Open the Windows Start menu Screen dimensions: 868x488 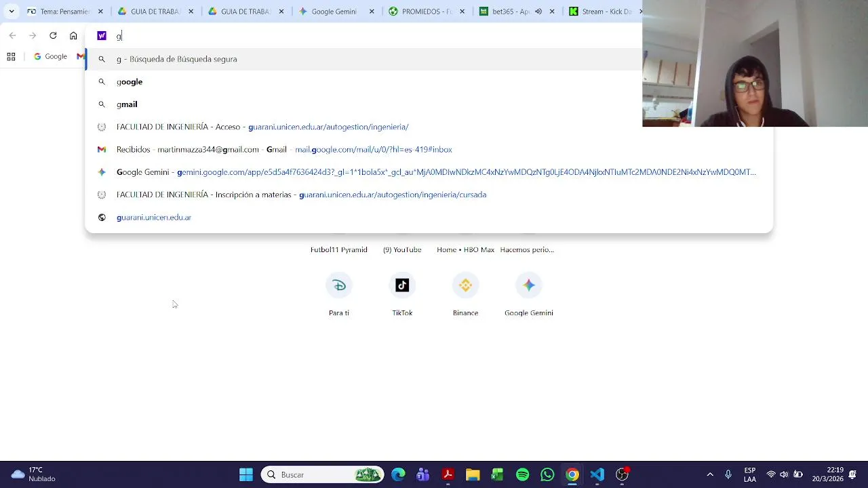(x=246, y=474)
